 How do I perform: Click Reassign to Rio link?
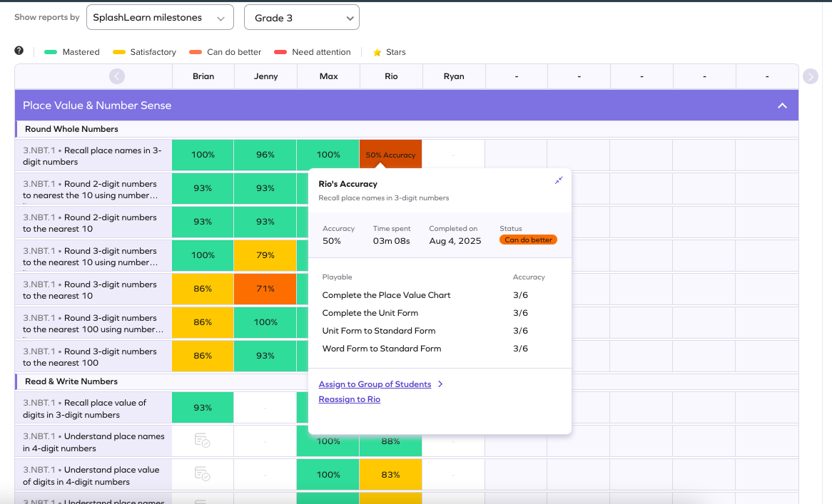[x=349, y=399]
